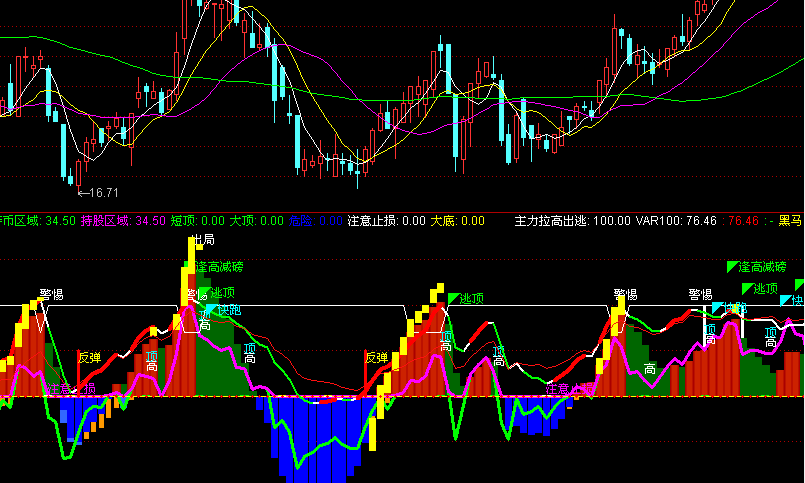The height and width of the screenshot is (483, 805).
Task: Click the standalone white 高 on green bars
Action: (650, 369)
